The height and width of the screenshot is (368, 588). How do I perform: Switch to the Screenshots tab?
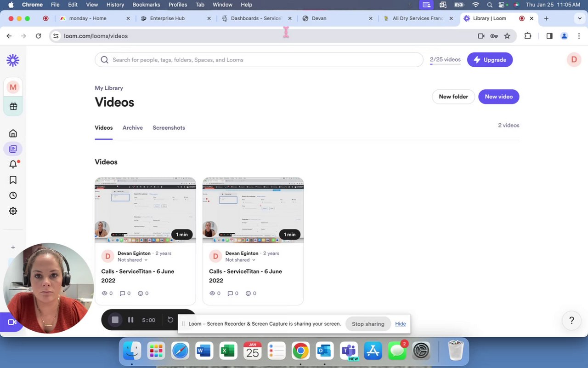(169, 128)
